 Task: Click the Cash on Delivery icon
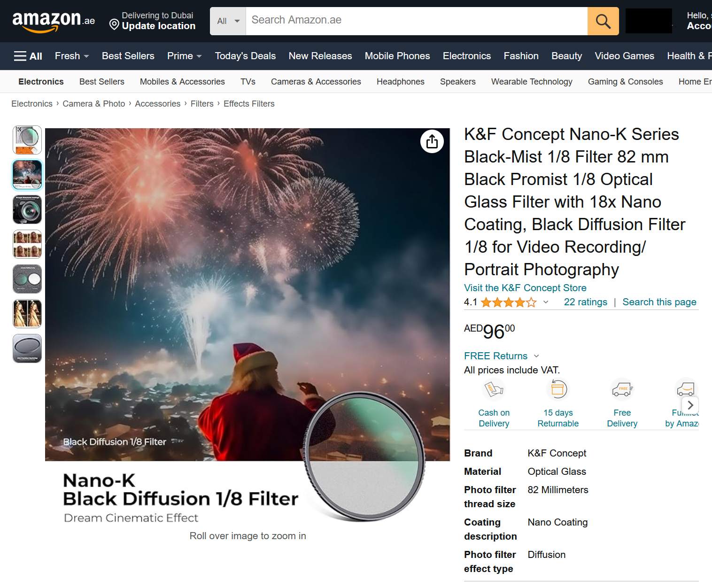(x=494, y=390)
